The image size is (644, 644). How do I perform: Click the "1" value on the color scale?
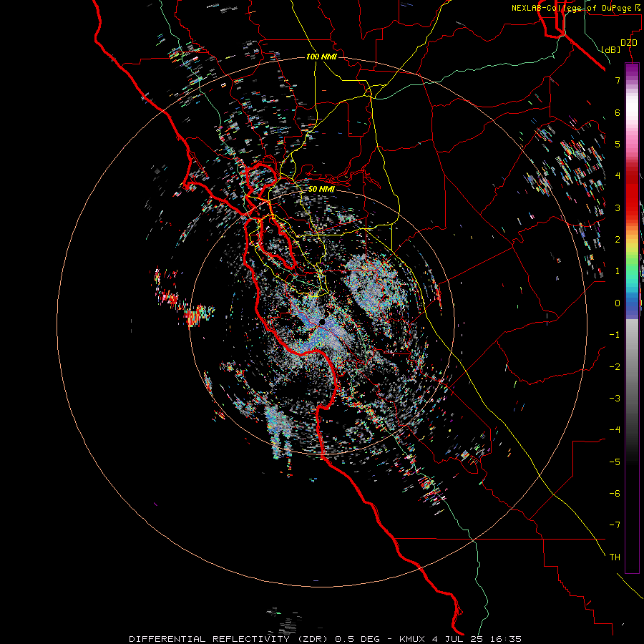point(618,271)
